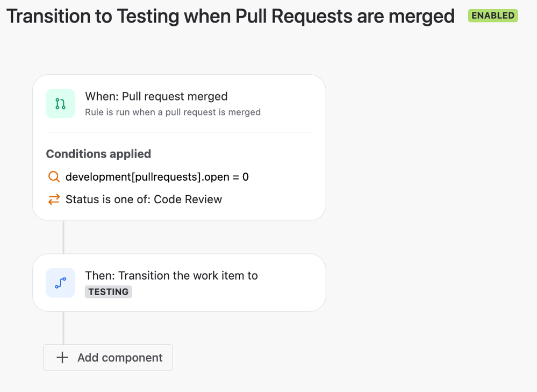Click the blue transition work item icon
Image resolution: width=537 pixels, height=392 pixels.
pos(61,283)
